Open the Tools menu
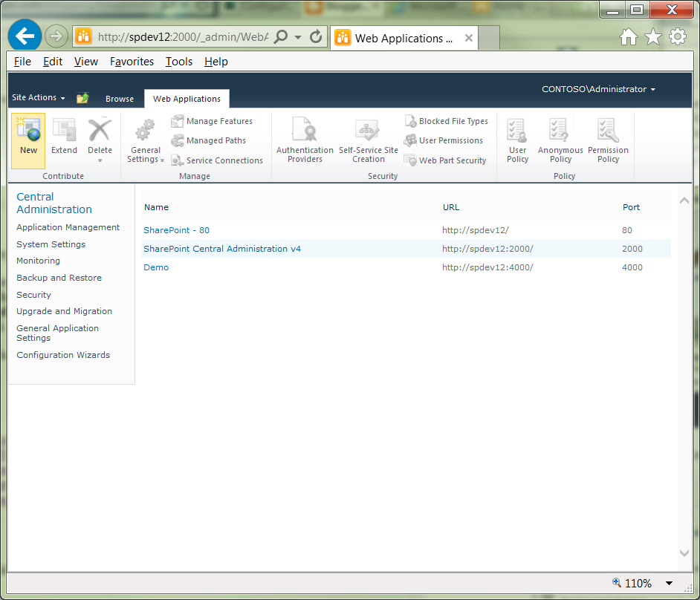Image resolution: width=700 pixels, height=600 pixels. pyautogui.click(x=178, y=62)
